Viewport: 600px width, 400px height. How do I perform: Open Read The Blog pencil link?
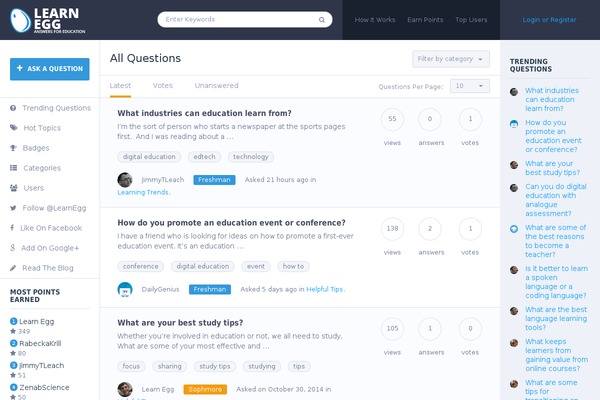[42, 268]
